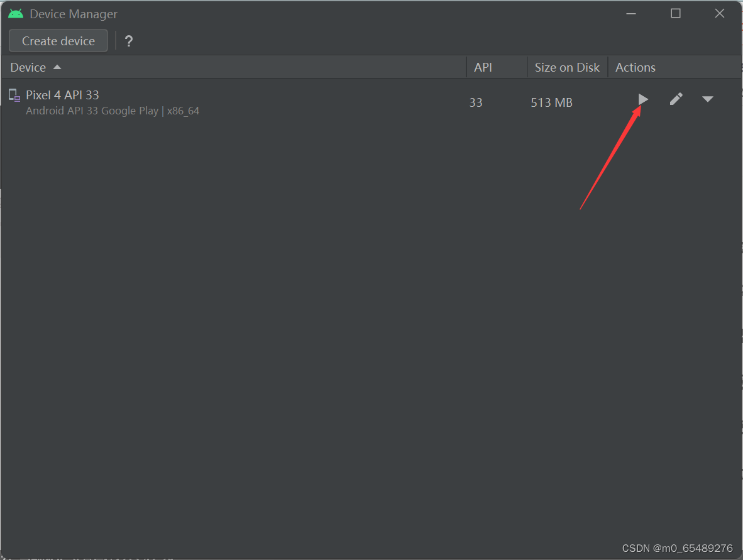Image resolution: width=743 pixels, height=560 pixels.
Task: Open more actions dropdown for Pixel 4
Action: 707,99
